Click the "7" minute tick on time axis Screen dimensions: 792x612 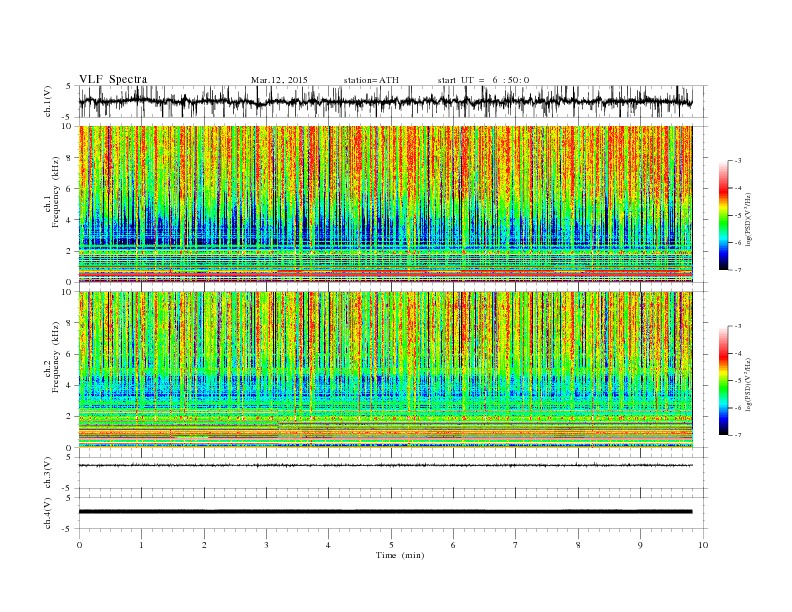tap(516, 545)
